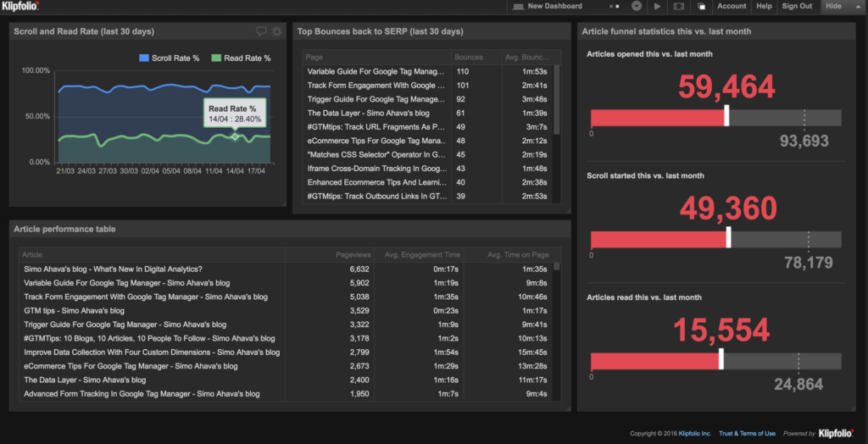Click Article funnel statistics panel title
This screenshot has height=444, width=868.
click(x=666, y=31)
